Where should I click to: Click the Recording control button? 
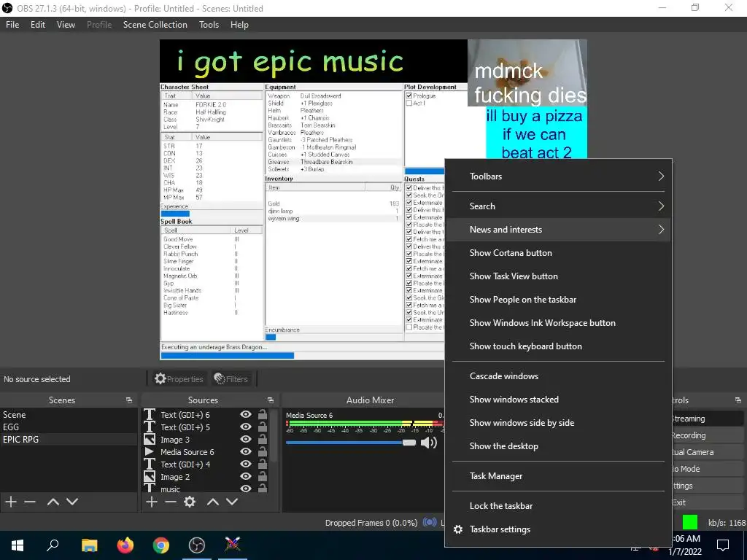tap(707, 435)
